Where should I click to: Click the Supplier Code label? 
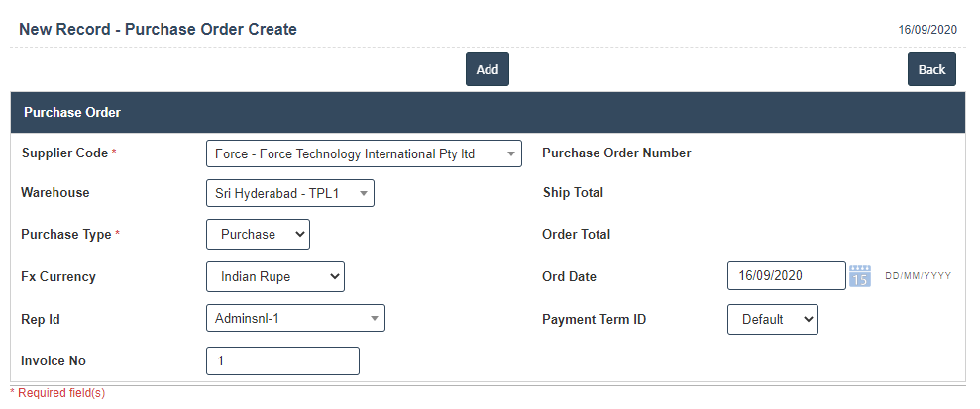point(64,153)
